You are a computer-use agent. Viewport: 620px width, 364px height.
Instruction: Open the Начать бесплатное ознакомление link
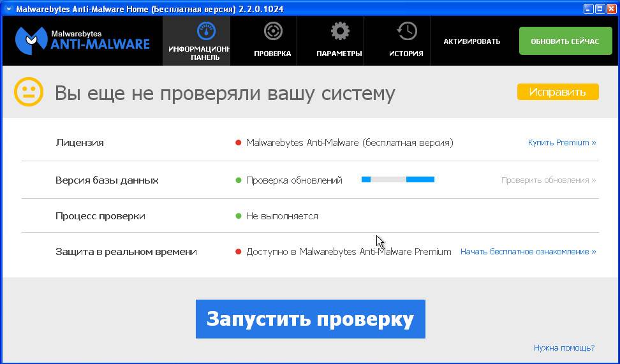(x=528, y=252)
